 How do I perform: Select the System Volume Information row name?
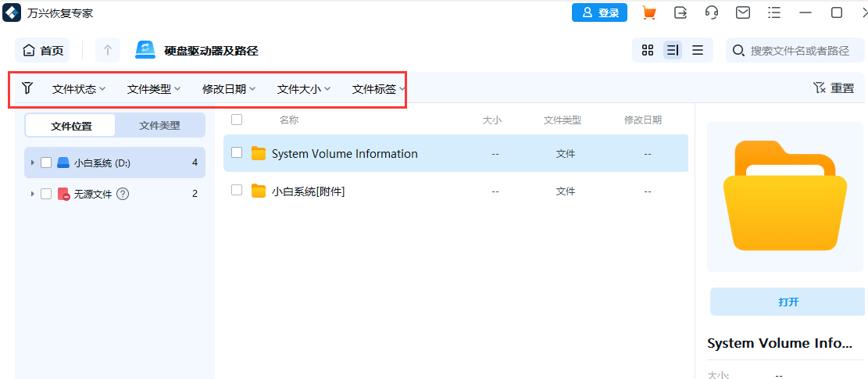tap(345, 154)
